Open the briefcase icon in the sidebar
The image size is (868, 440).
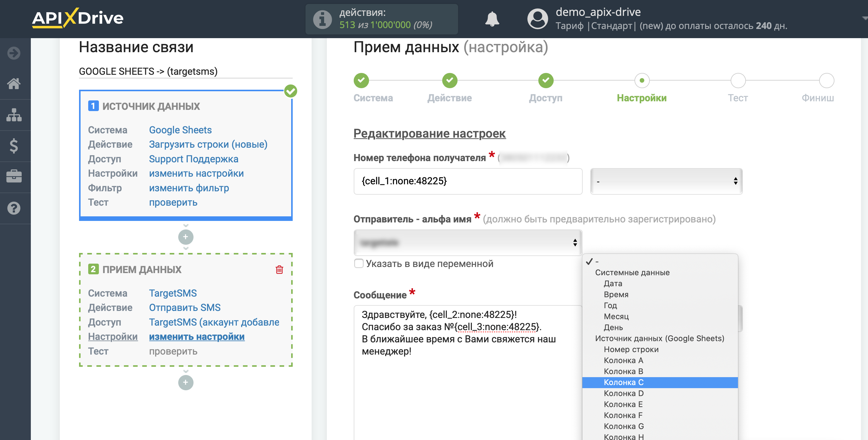point(14,177)
